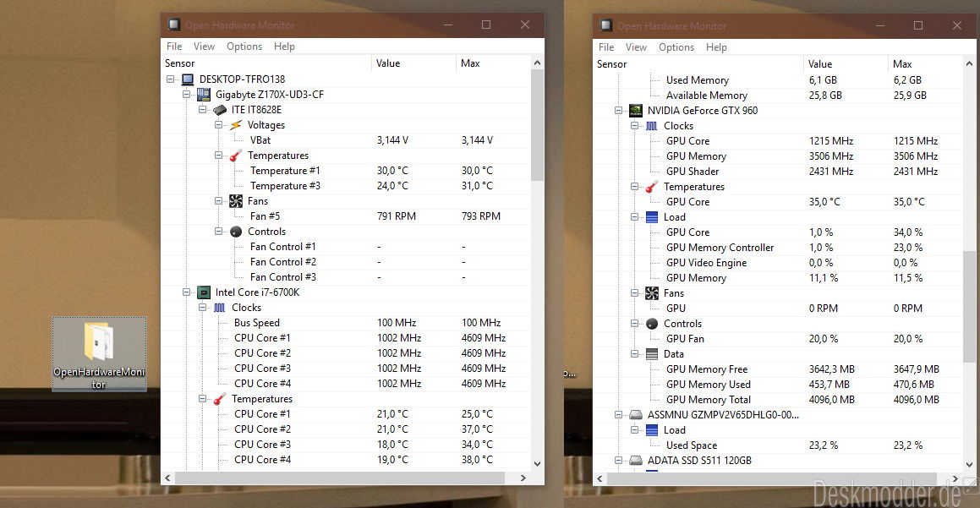This screenshot has height=508, width=980.
Task: Click the vertical scrollbar thumb in the left window
Action: click(537, 125)
